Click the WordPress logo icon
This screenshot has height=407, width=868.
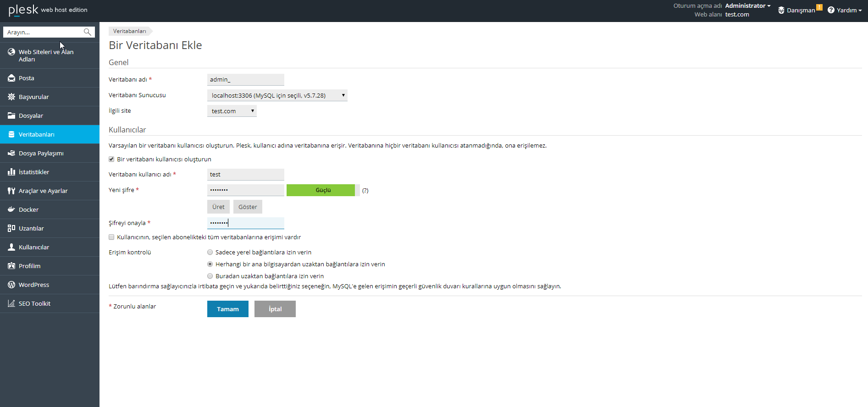coord(11,285)
